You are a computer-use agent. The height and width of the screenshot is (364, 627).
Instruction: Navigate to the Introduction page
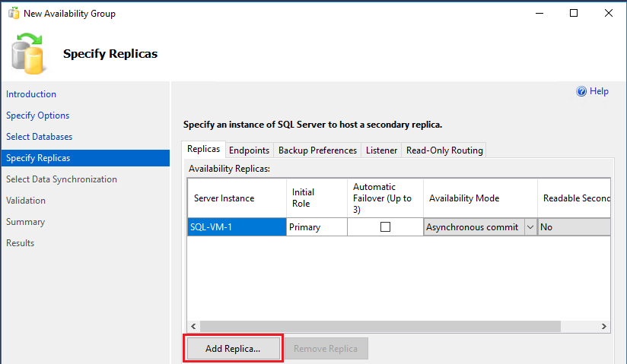pos(31,94)
